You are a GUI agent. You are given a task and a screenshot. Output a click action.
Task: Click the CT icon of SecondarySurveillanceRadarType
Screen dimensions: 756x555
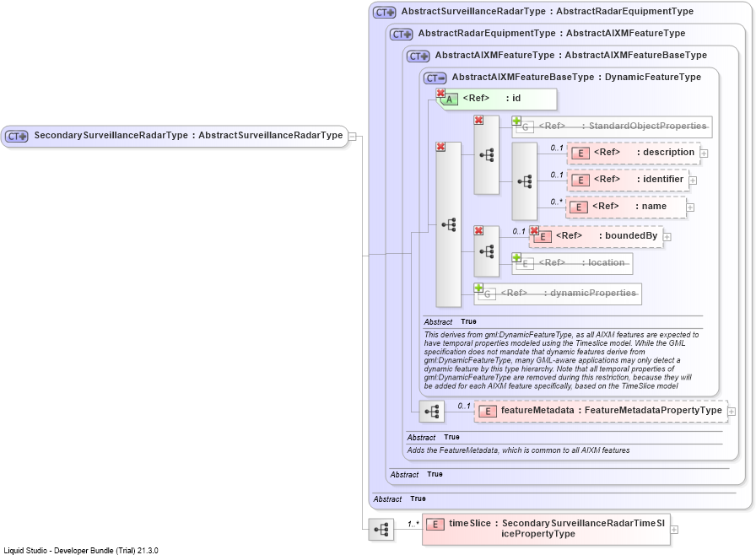(x=17, y=137)
